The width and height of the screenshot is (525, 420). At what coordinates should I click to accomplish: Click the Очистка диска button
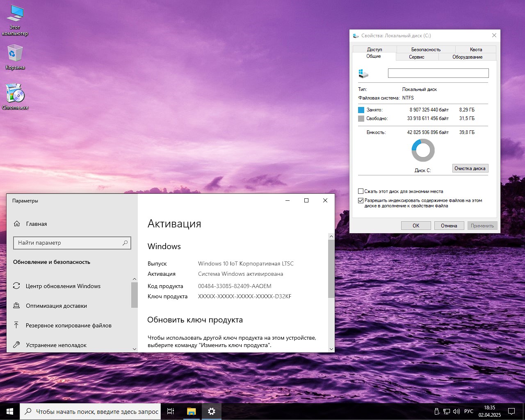tap(470, 168)
